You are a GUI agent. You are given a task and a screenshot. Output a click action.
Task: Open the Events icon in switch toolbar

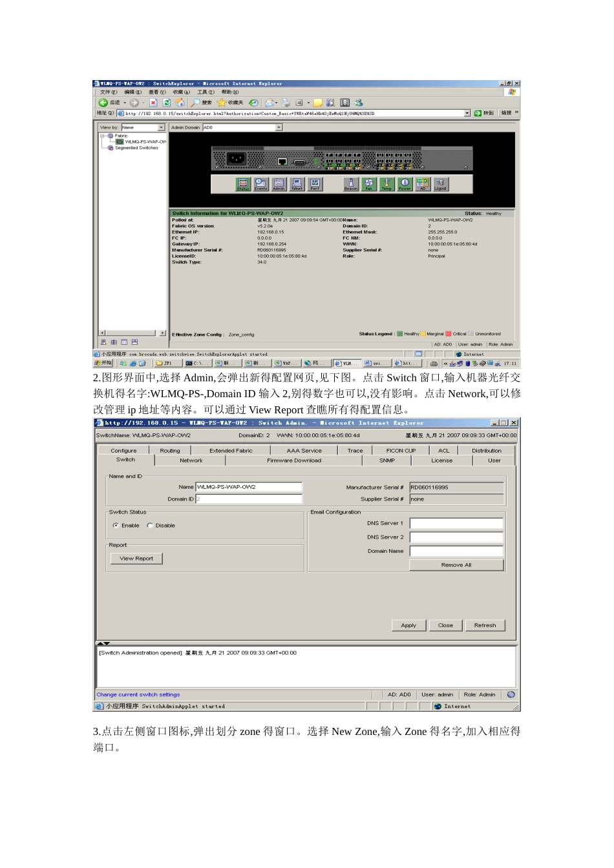[x=260, y=184]
